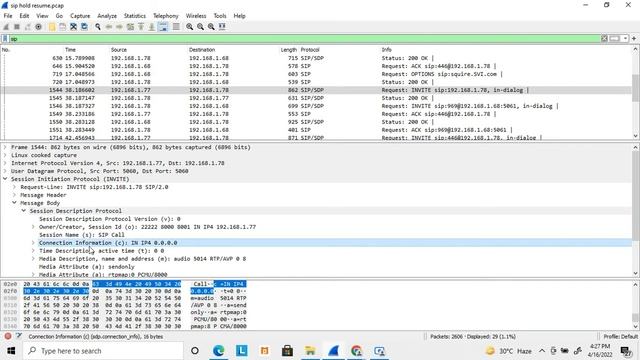Open the recent filters dropdown

(625, 38)
